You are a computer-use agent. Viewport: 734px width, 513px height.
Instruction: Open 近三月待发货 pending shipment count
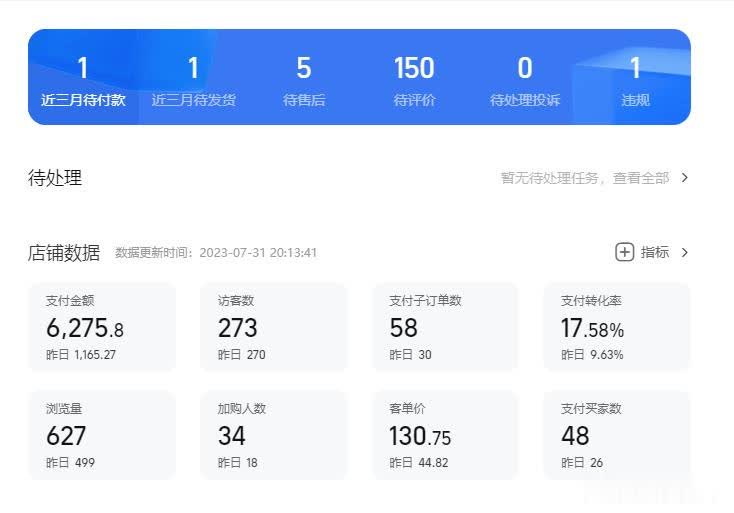[193, 80]
